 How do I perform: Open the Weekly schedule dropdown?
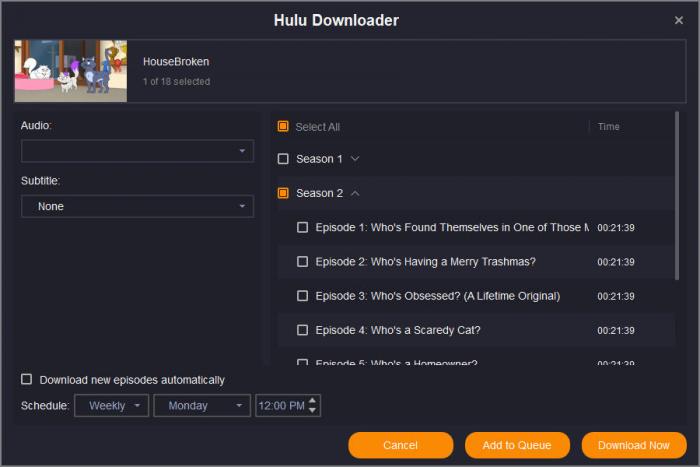(112, 406)
